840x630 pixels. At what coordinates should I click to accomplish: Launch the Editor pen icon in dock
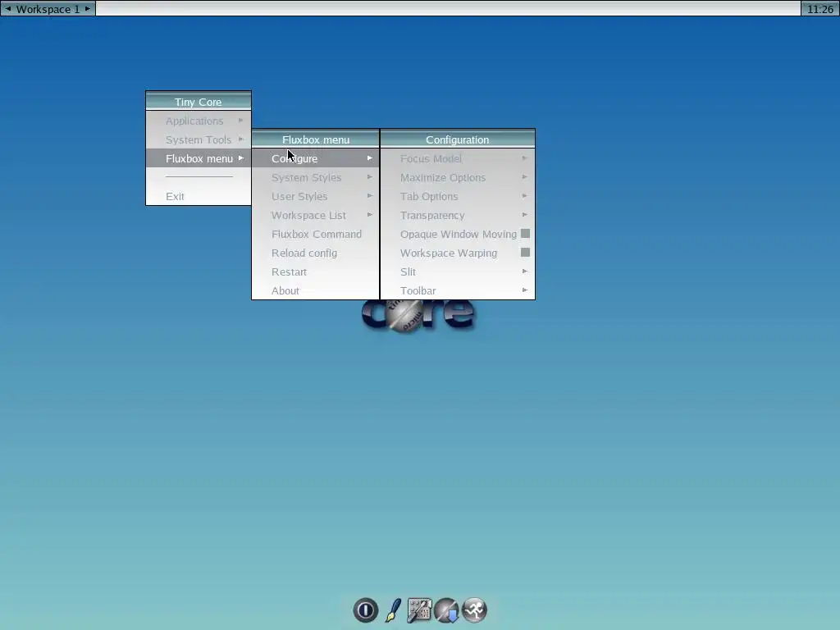[393, 610]
